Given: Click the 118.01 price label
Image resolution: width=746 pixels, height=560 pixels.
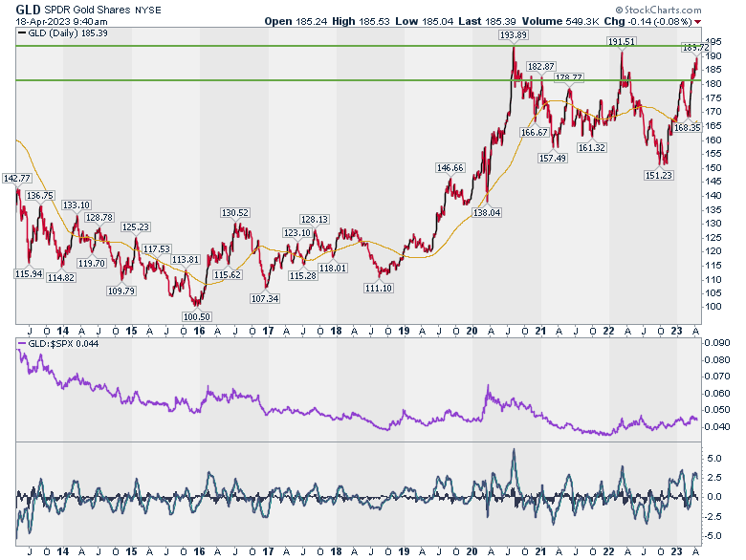Looking at the screenshot, I should point(333,269).
